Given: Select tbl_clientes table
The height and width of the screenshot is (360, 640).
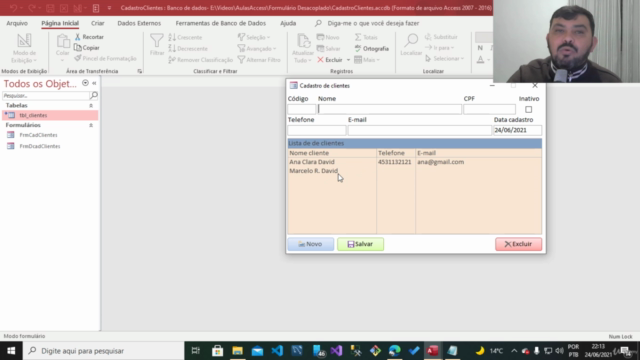Looking at the screenshot, I should pyautogui.click(x=50, y=116).
